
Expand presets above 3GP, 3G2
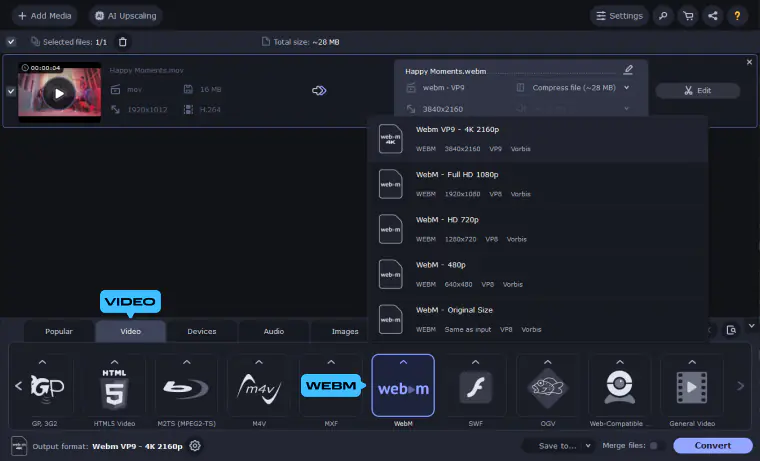[42, 362]
